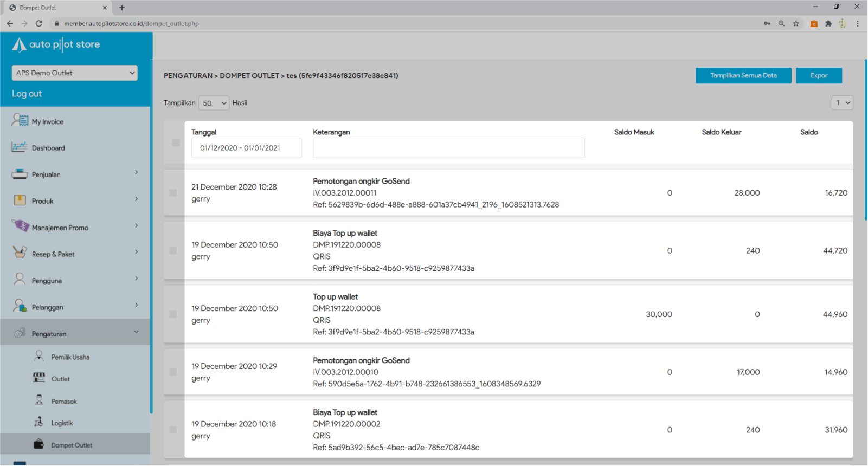The width and height of the screenshot is (868, 466).
Task: Check the 21 December 2020 10:28 row
Action: coord(173,193)
